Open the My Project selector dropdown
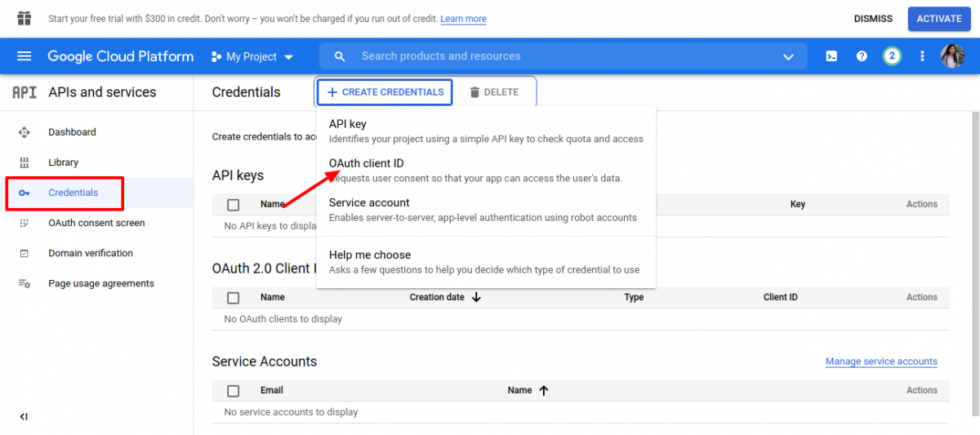 [x=253, y=56]
